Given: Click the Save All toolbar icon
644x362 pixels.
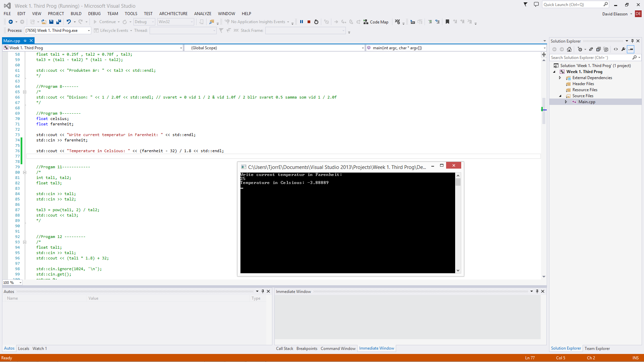Looking at the screenshot, I should (59, 22).
